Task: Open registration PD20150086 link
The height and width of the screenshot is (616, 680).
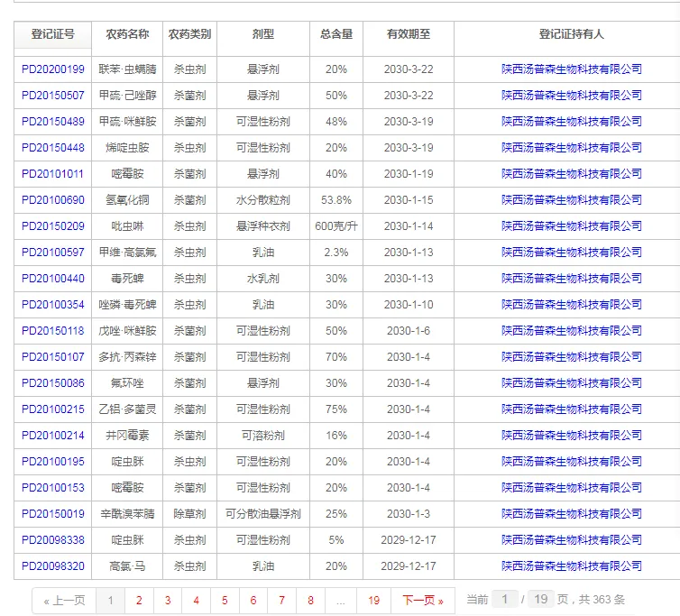Action: pos(53,383)
